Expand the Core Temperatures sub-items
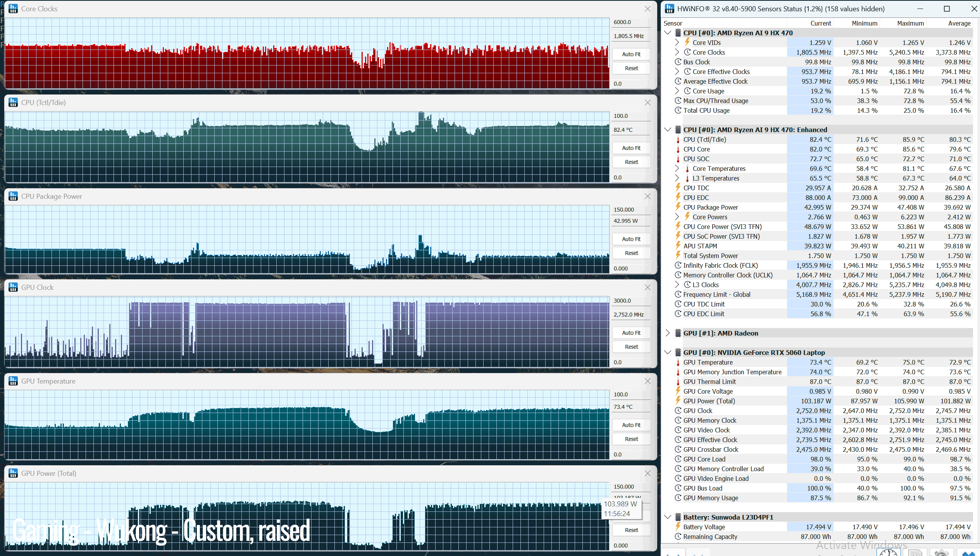The image size is (980, 556). [x=677, y=168]
